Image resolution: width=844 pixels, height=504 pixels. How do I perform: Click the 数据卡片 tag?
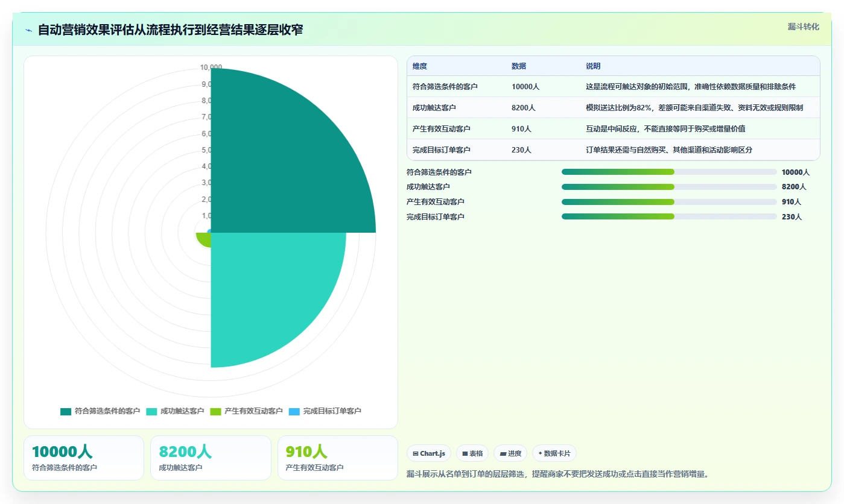554,453
